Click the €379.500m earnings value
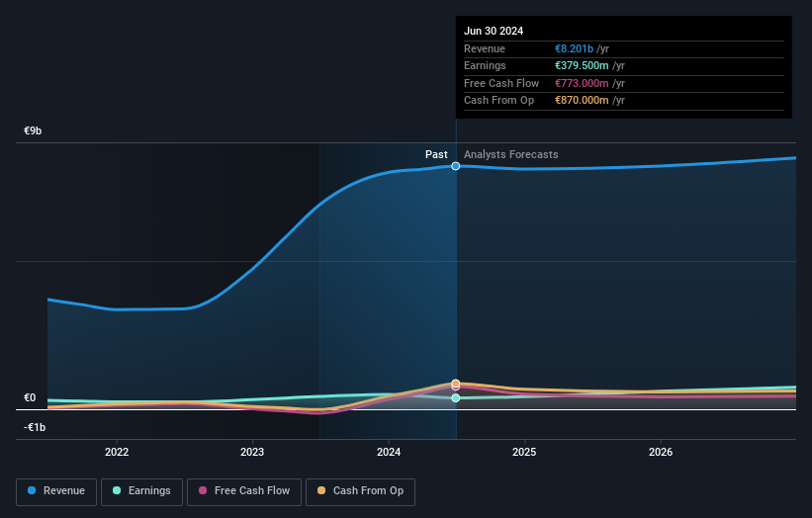 coord(582,65)
